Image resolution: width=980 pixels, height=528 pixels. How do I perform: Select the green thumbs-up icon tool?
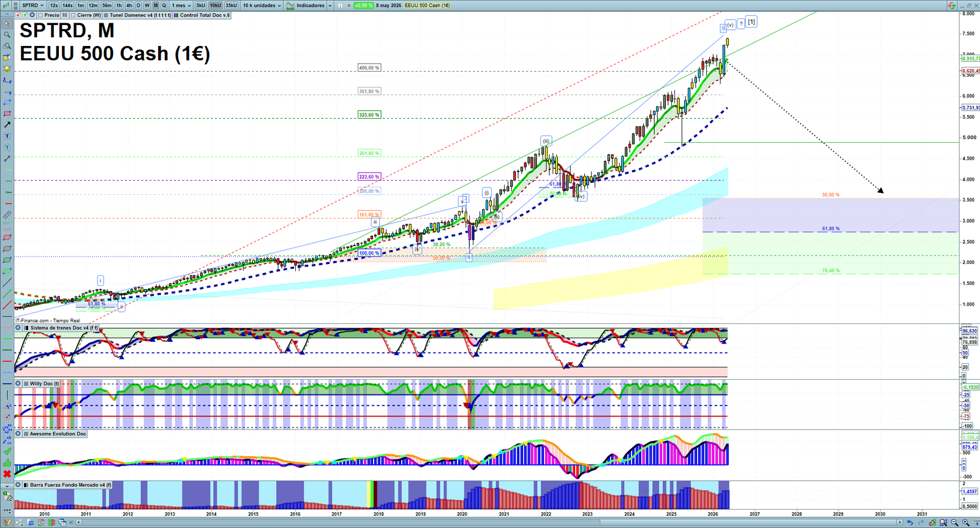click(x=7, y=462)
